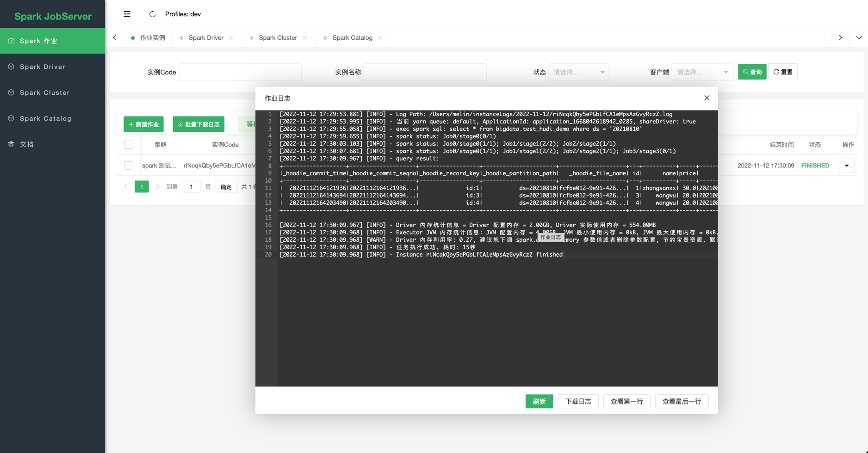Click the 集群 column header
868x453 pixels.
tap(161, 145)
